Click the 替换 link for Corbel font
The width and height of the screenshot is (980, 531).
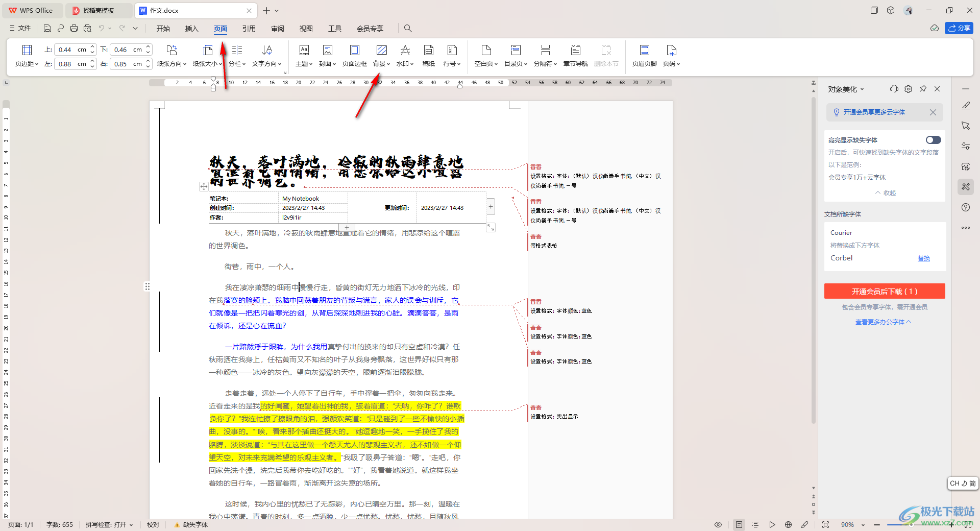tap(924, 258)
